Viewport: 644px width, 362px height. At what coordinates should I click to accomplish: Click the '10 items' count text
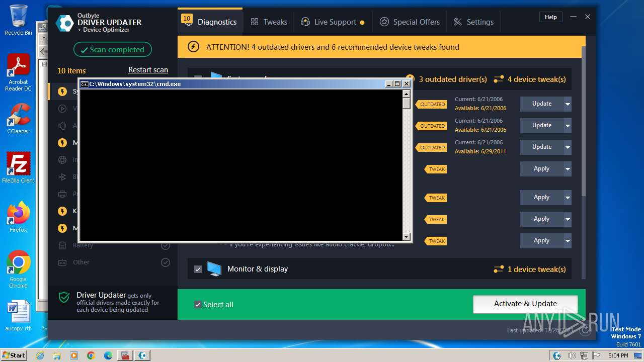tap(71, 71)
